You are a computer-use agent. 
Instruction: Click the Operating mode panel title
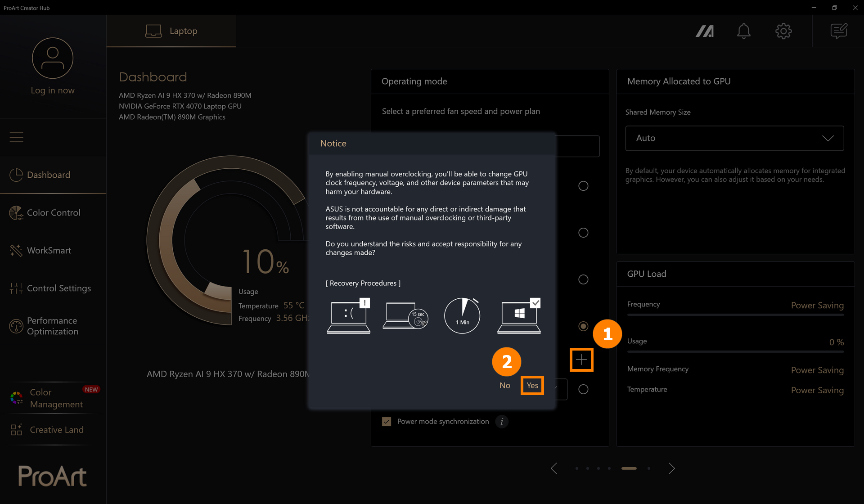point(414,81)
